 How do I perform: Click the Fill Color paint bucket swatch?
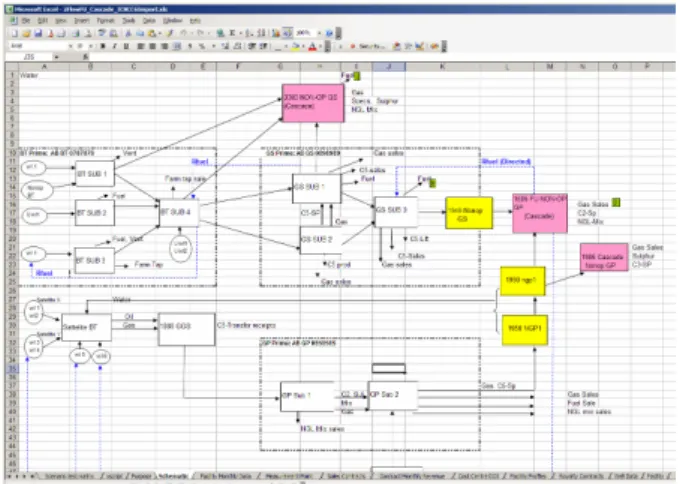[x=295, y=46]
